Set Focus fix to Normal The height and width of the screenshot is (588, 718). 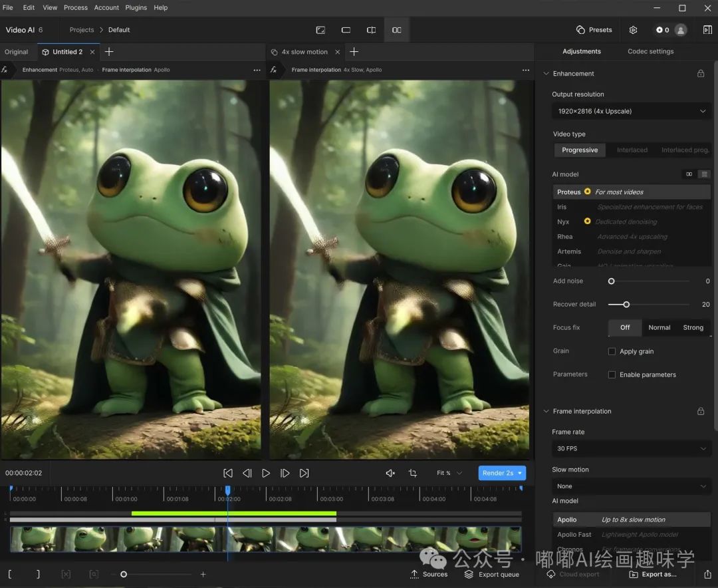[659, 327]
